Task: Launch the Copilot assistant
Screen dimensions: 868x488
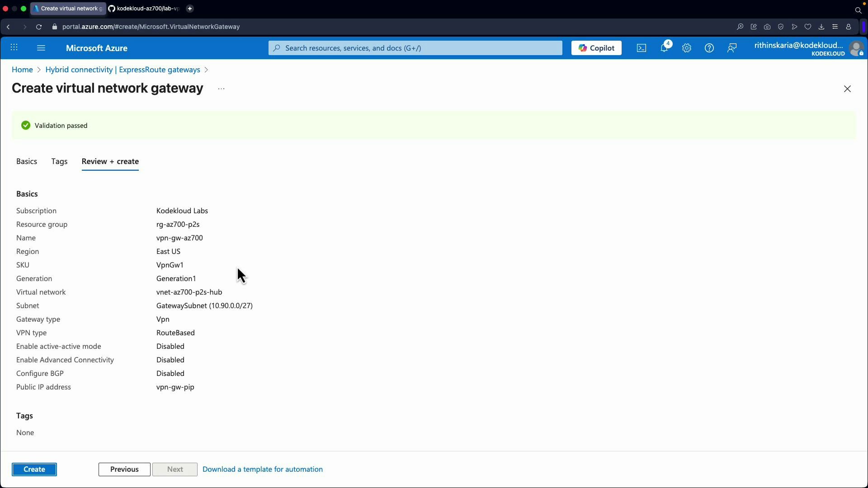Action: (596, 48)
